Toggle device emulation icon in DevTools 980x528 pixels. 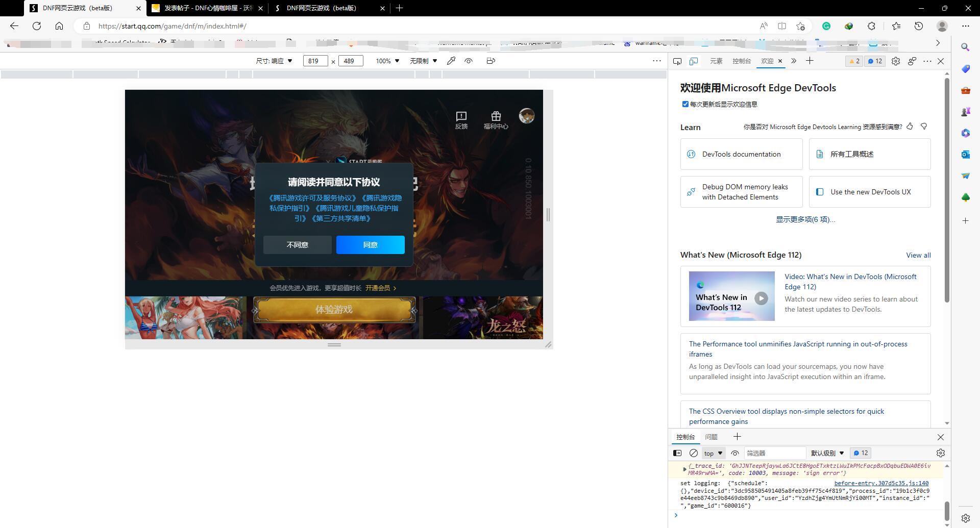coord(694,61)
